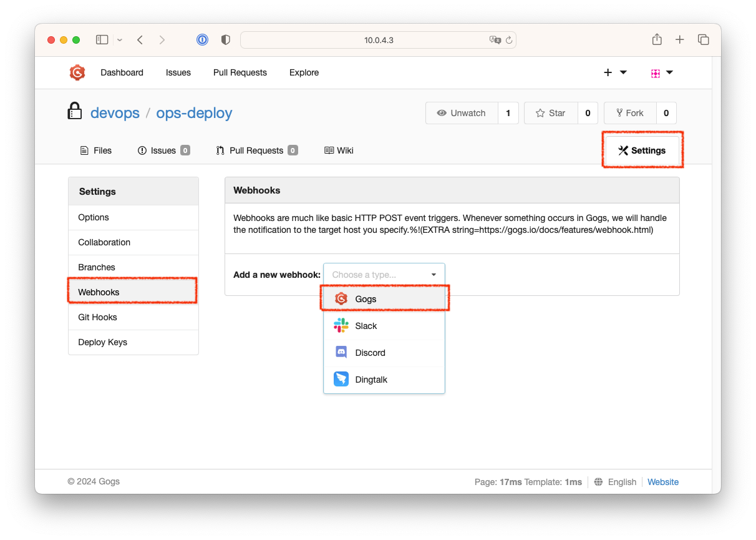Viewport: 756px width, 540px height.
Task: Click the Dingtalk logo icon
Action: 341,379
